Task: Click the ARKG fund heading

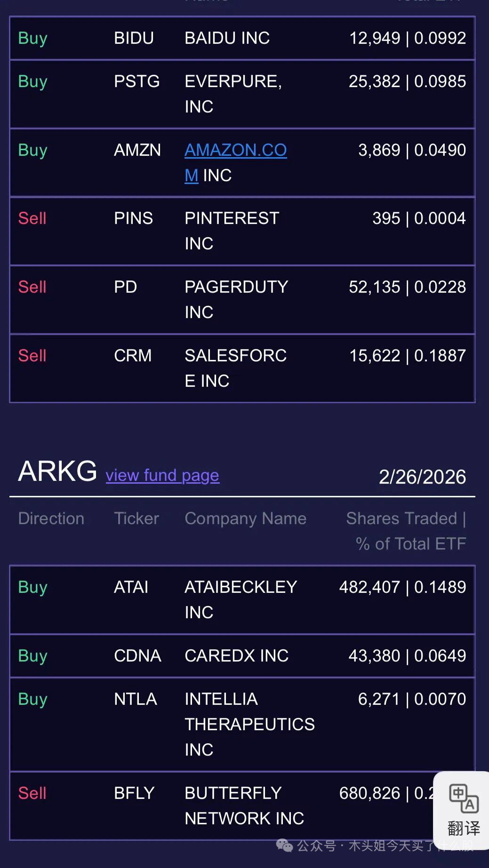Action: click(57, 471)
